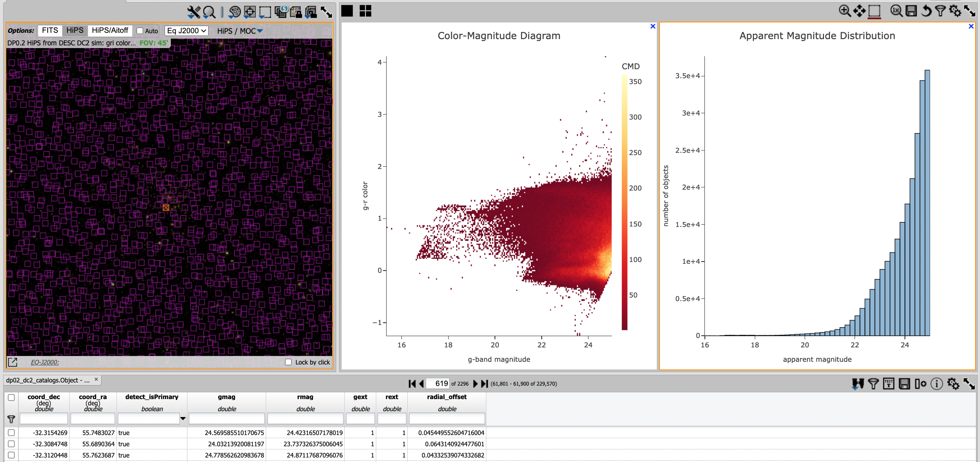This screenshot has height=462, width=980.
Task: Click the radial_offset column filter field
Action: coord(447,419)
